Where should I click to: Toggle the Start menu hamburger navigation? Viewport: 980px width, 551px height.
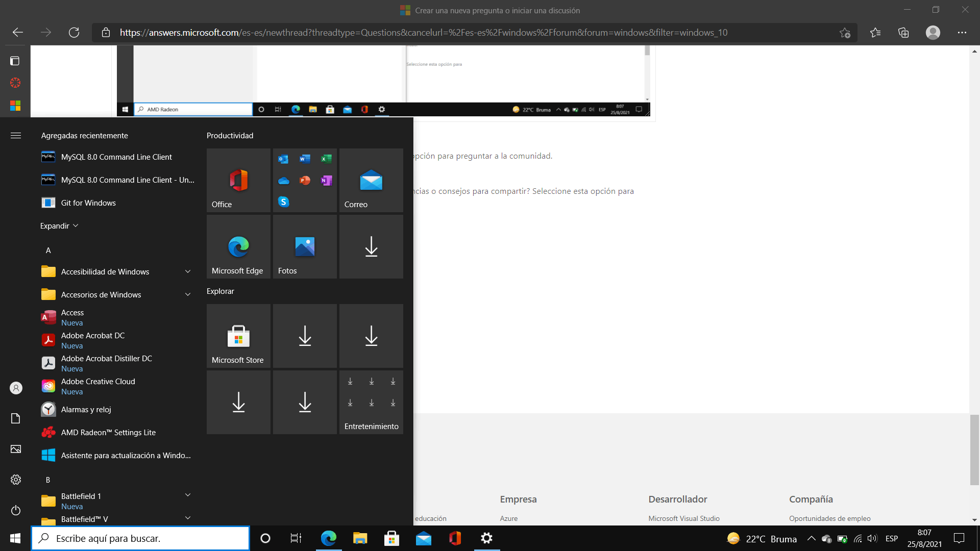(x=16, y=135)
